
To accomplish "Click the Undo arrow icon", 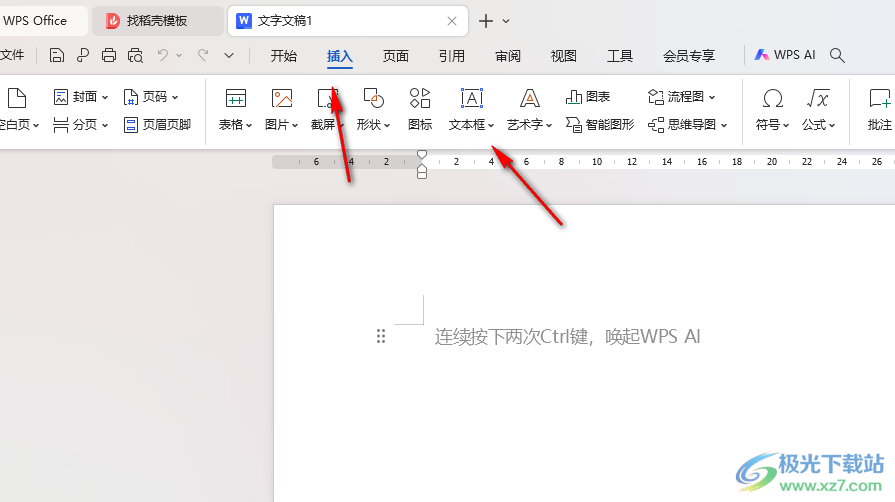I will [163, 55].
